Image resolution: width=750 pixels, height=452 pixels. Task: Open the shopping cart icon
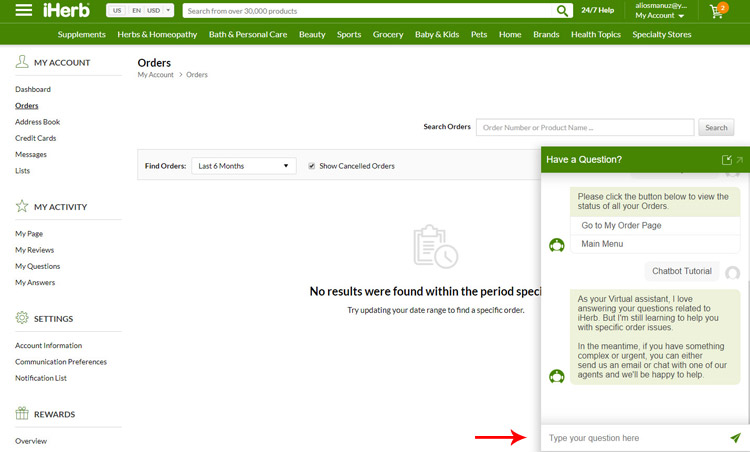(718, 10)
